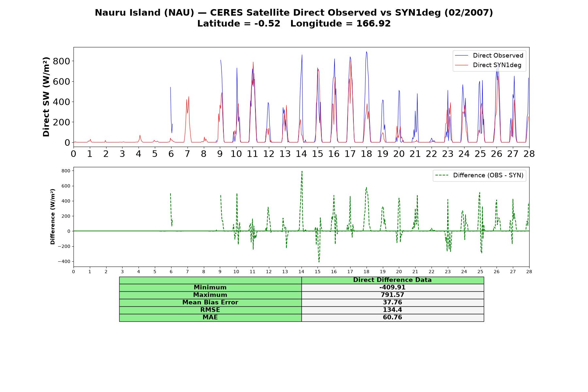Click the Difference (W/m²) axis label
This screenshot has height=392, width=588.
click(x=53, y=217)
